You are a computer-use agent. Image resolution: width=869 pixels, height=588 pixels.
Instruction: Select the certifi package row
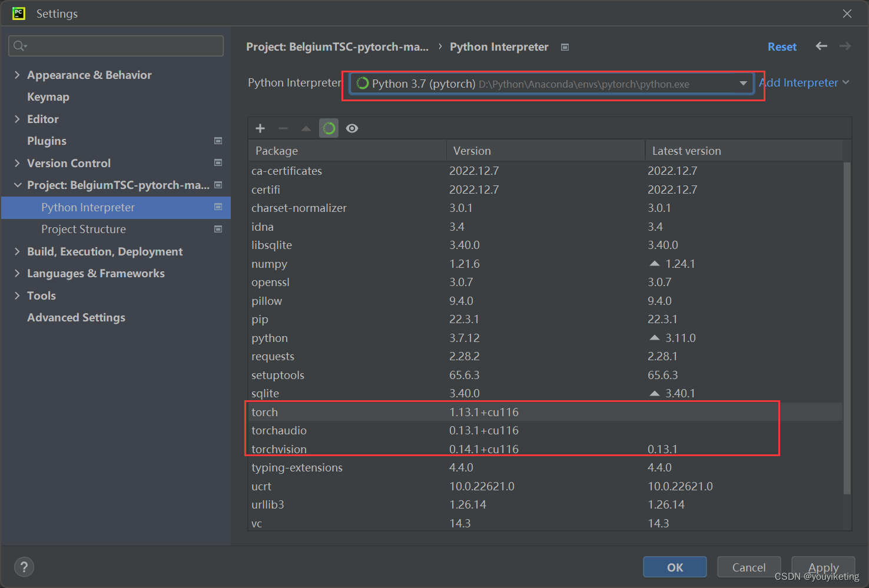pos(545,190)
